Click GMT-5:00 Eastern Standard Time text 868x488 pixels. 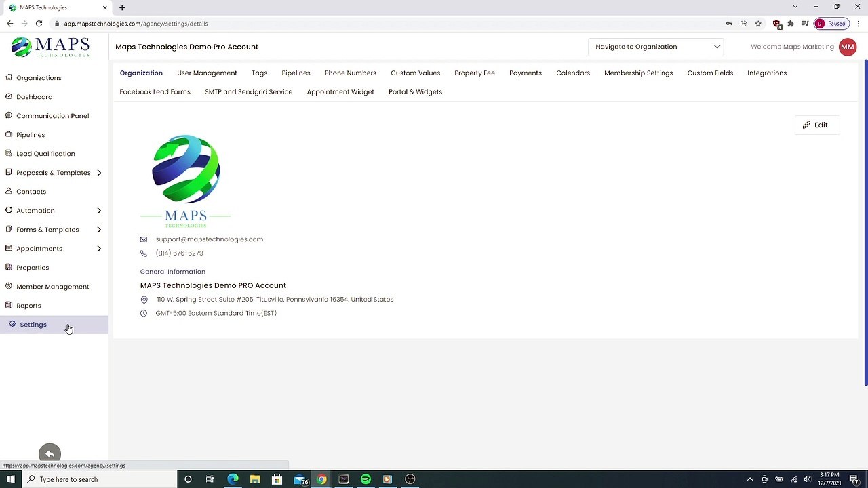click(x=216, y=314)
